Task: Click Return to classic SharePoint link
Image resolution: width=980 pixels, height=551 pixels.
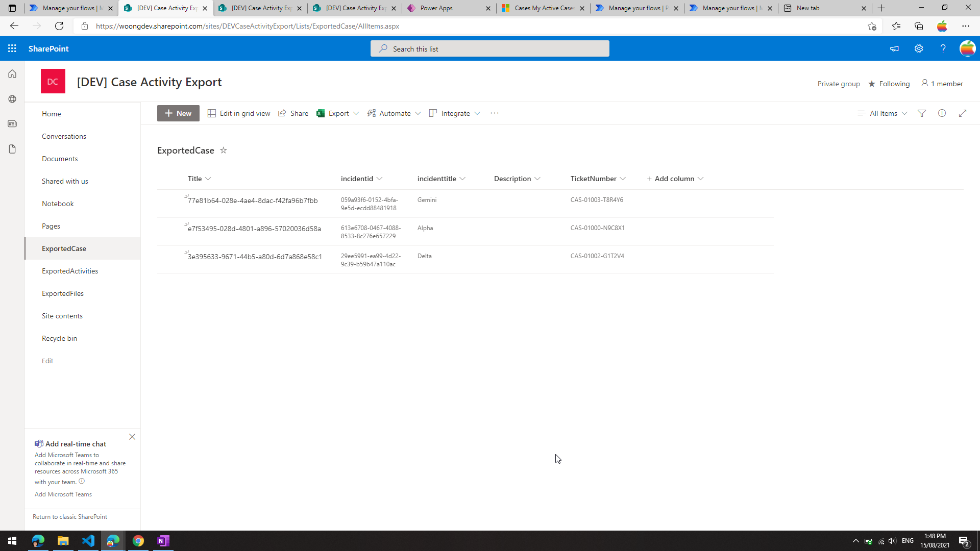Action: click(x=70, y=517)
